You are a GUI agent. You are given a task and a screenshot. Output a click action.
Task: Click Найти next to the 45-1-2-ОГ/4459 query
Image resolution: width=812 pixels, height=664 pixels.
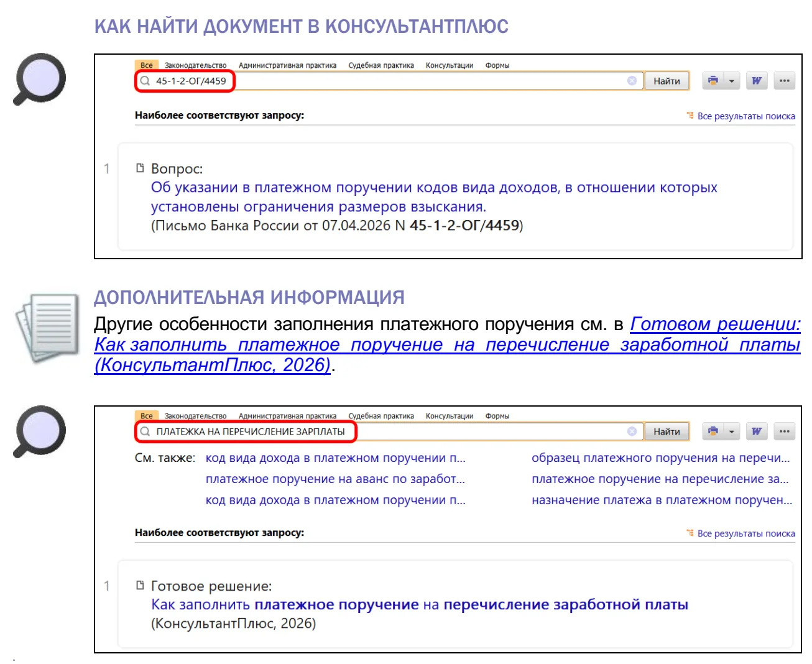(667, 81)
